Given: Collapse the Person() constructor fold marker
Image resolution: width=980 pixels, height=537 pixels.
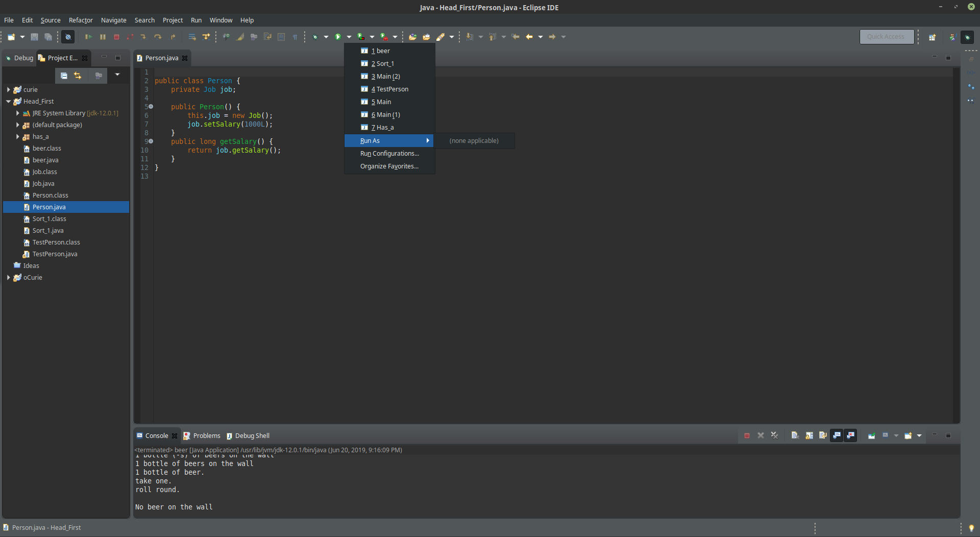Looking at the screenshot, I should click(x=151, y=107).
